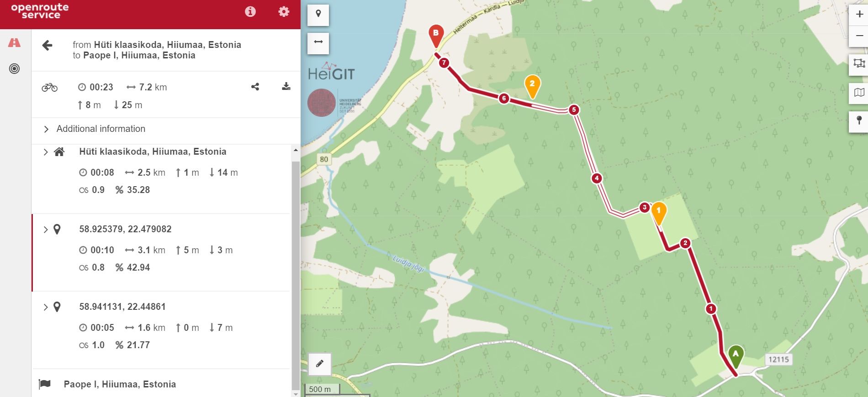This screenshot has height=397, width=868.
Task: Share the route via share icon
Action: [255, 87]
